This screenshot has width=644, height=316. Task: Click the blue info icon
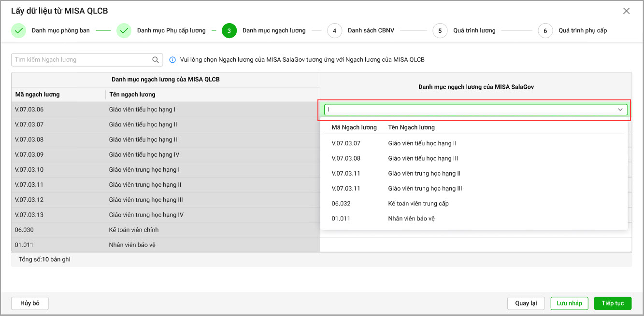172,60
